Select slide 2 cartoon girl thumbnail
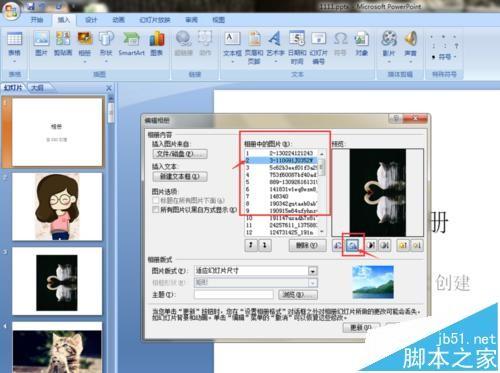500x373 pixels. point(57,207)
